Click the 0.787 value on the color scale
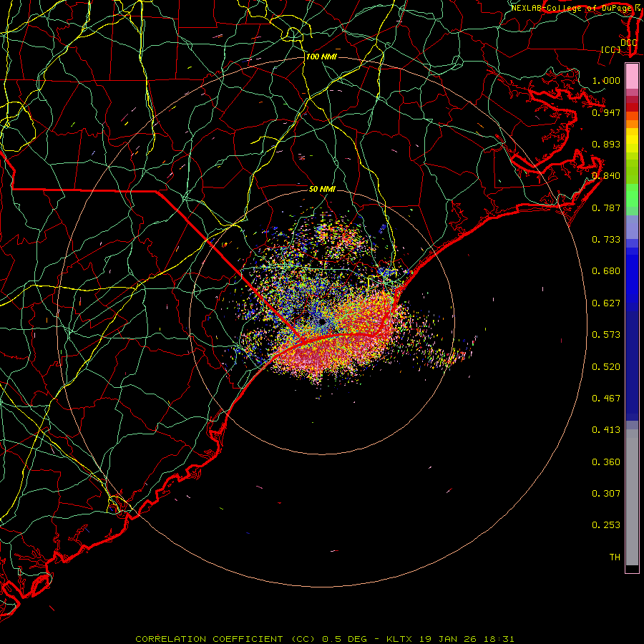This screenshot has width=644, height=644. [x=606, y=208]
